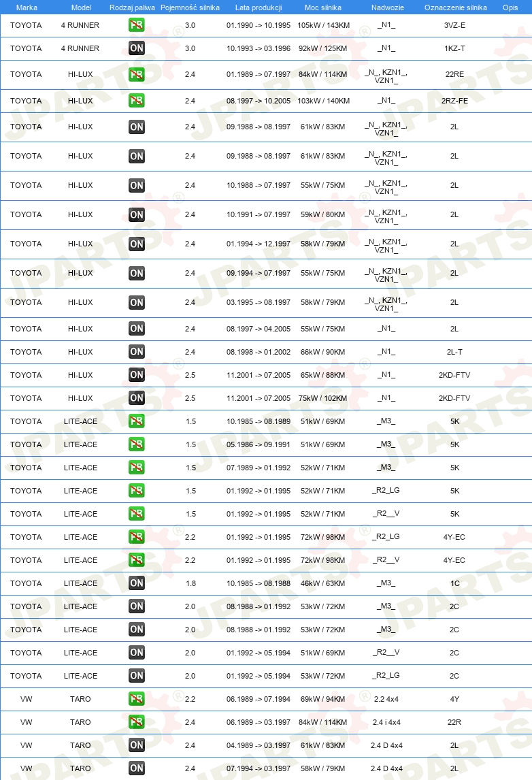The width and height of the screenshot is (532, 780).
Task: Click ON icon for HI-LUX 08.1997 -> 04.2005
Action: (136, 329)
